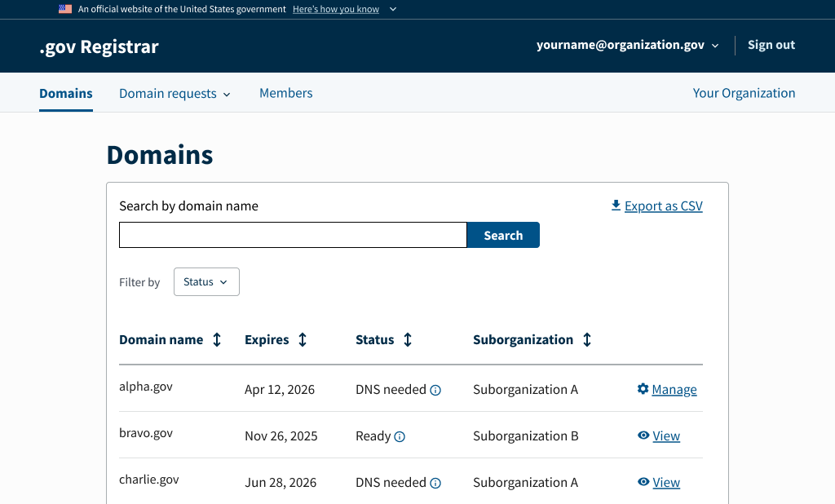This screenshot has height=504, width=835.
Task: Click the Sign out link
Action: point(771,45)
